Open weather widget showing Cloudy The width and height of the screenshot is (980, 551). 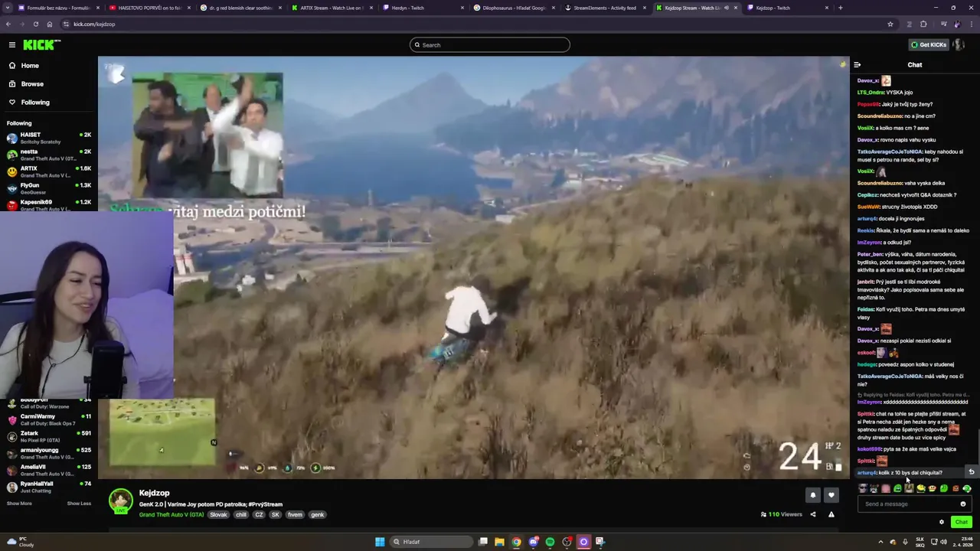pyautogui.click(x=21, y=542)
